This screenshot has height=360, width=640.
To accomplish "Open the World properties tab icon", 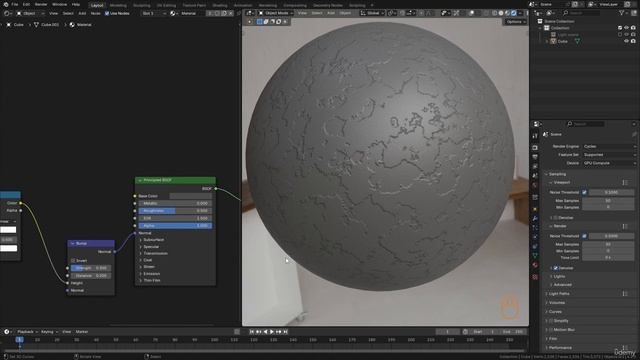I will click(535, 185).
